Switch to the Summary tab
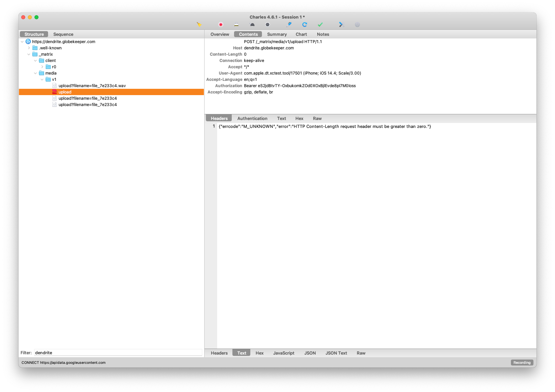The height and width of the screenshot is (392, 555). [277, 34]
